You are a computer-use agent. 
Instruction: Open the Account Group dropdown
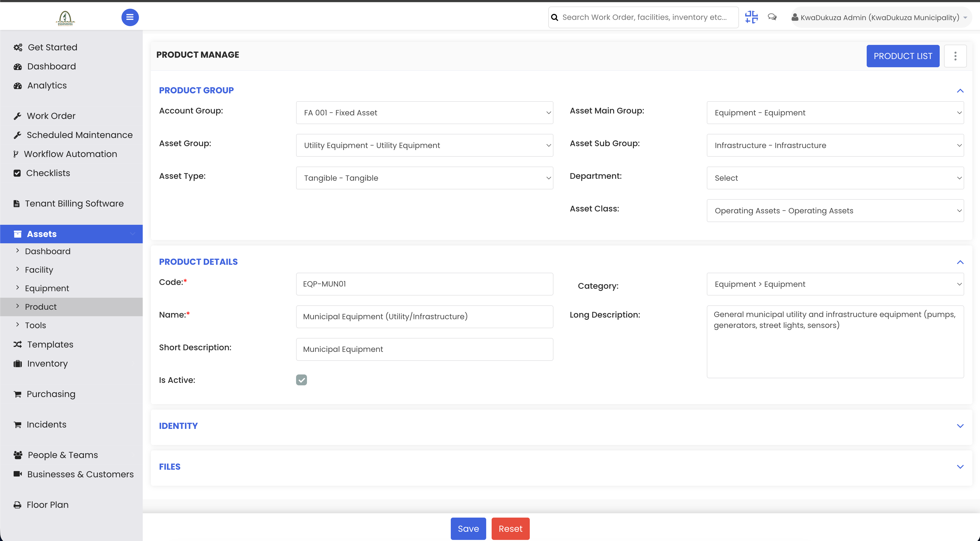pyautogui.click(x=425, y=113)
